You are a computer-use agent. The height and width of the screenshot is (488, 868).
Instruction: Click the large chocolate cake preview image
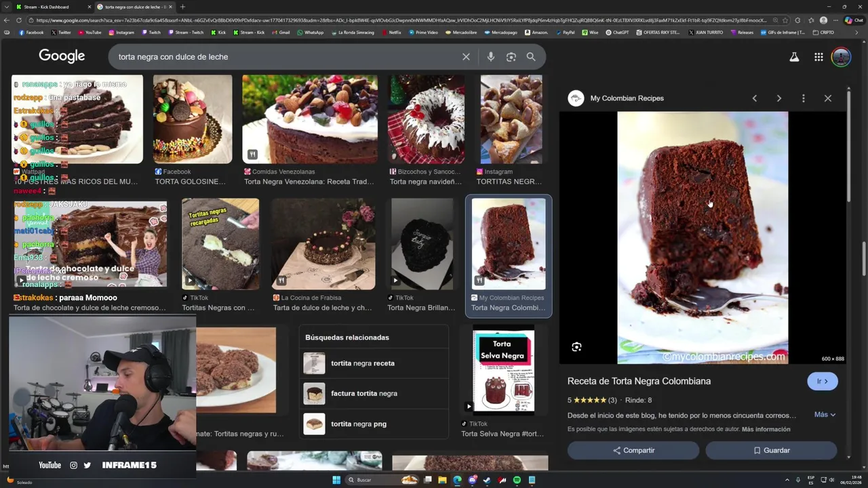(x=703, y=238)
